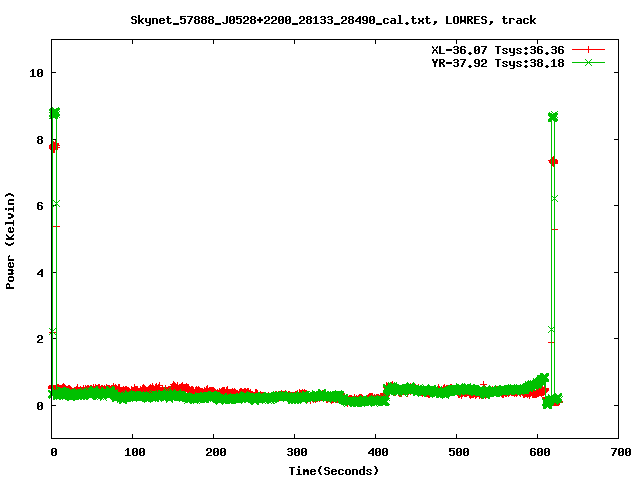Click the green calibration spike near 620 seconds
The height and width of the screenshot is (480, 640).
pyautogui.click(x=553, y=253)
